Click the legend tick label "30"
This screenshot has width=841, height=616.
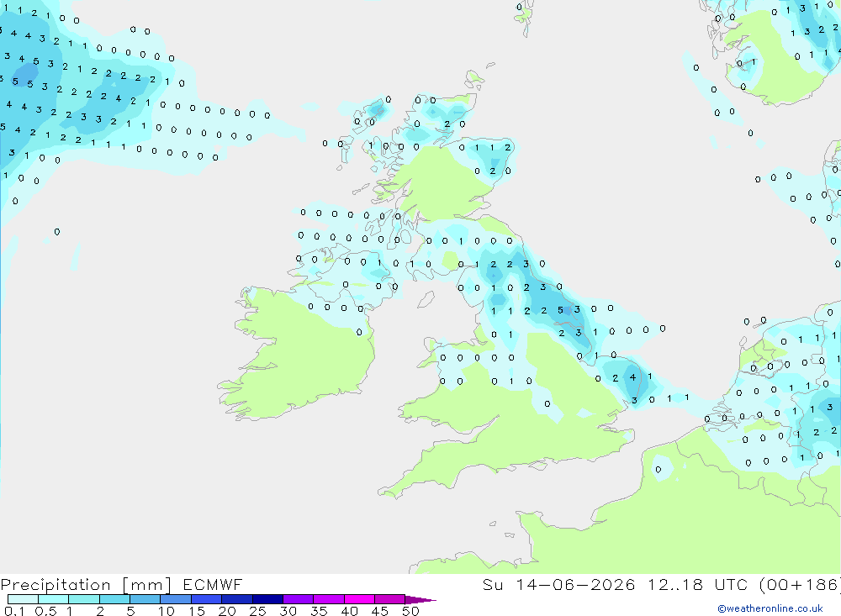point(288,611)
